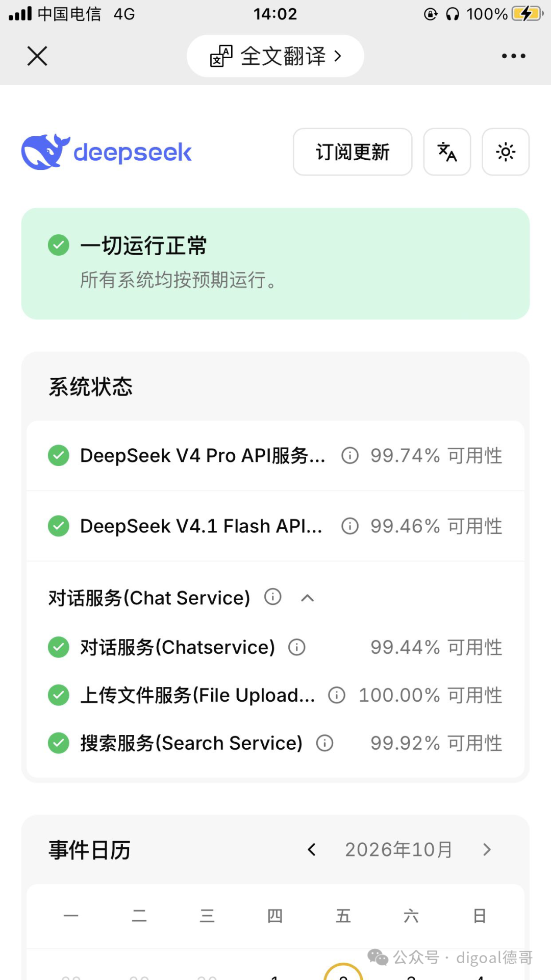Toggle the light/dark theme sun icon
The image size is (551, 980).
[x=506, y=152]
